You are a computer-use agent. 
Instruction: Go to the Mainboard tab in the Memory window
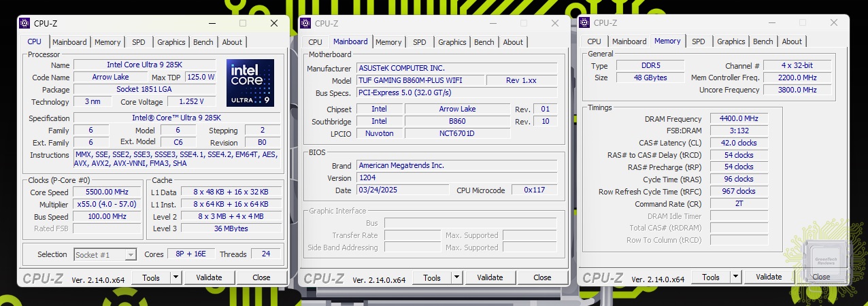pyautogui.click(x=629, y=41)
